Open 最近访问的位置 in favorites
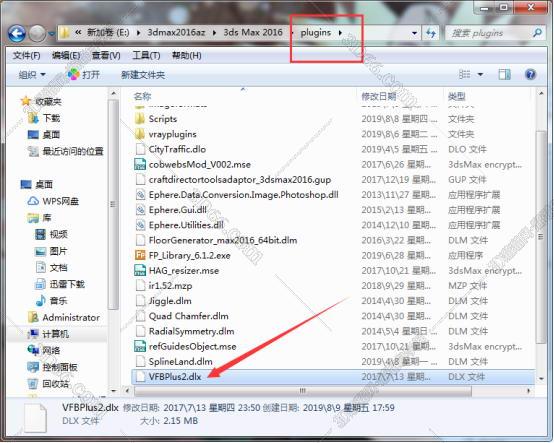554x443 pixels. click(x=66, y=152)
